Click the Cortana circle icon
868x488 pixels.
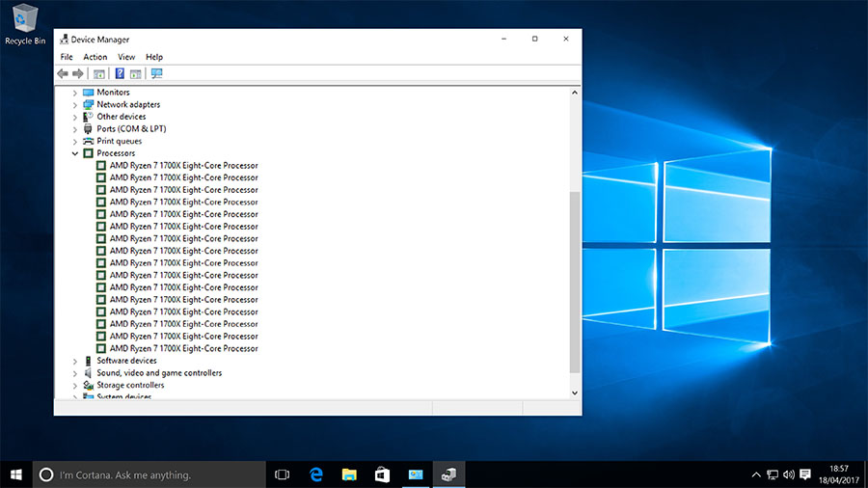(46, 474)
